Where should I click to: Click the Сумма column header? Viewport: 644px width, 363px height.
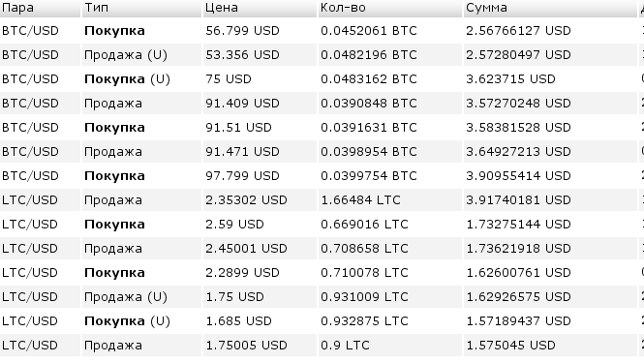pyautogui.click(x=550, y=8)
